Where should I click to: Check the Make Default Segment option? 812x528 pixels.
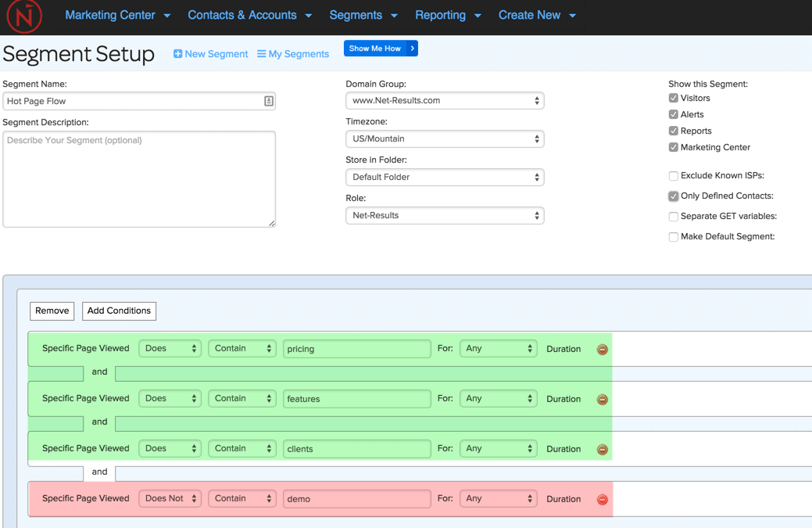[x=673, y=236]
